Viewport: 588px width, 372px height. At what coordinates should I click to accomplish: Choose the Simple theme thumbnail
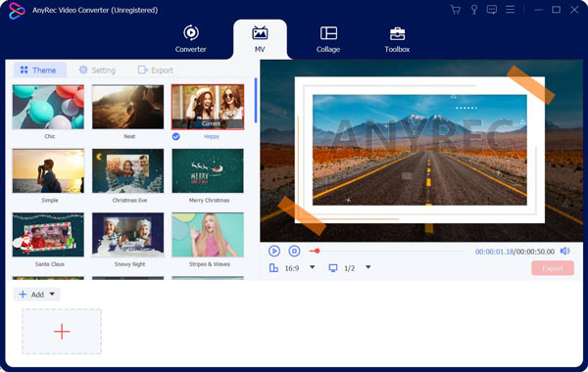point(48,171)
